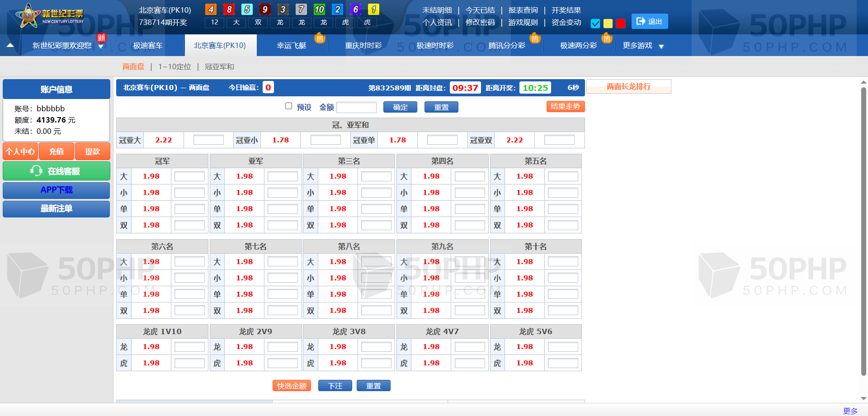The width and height of the screenshot is (868, 416).
Task: Click the green number 10 result ball
Action: tap(319, 9)
